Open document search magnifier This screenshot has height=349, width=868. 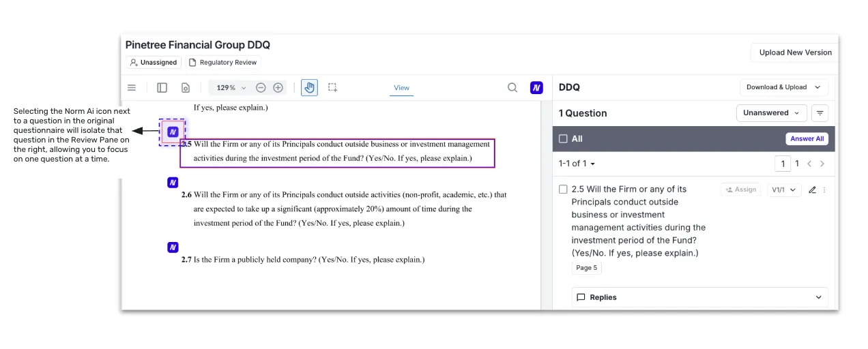pos(512,87)
